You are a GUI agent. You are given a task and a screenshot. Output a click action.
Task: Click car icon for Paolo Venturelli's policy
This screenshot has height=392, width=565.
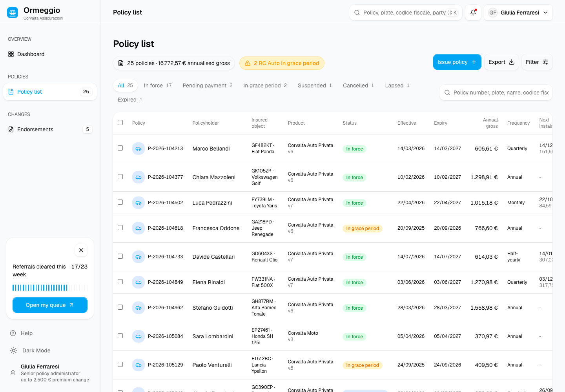pyautogui.click(x=139, y=365)
